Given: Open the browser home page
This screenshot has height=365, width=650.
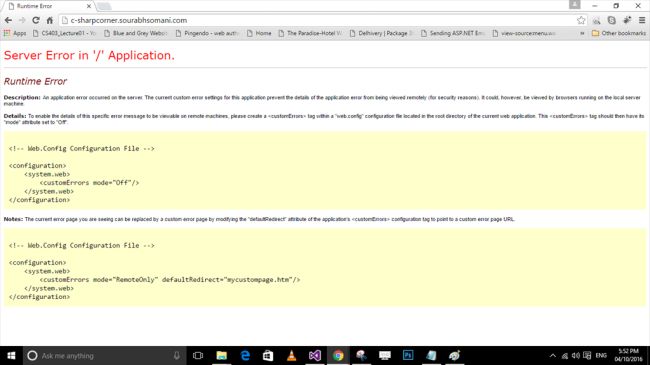Looking at the screenshot, I should 50,20.
